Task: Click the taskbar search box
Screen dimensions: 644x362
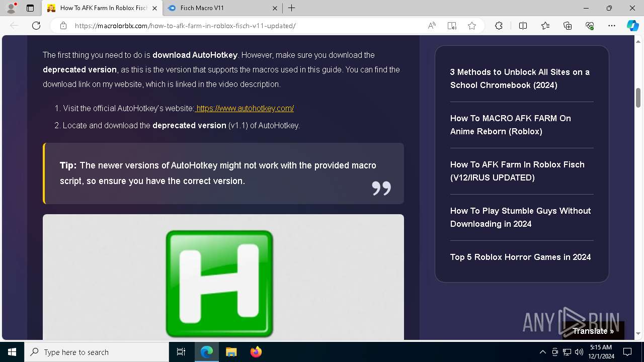Action: 97,352
